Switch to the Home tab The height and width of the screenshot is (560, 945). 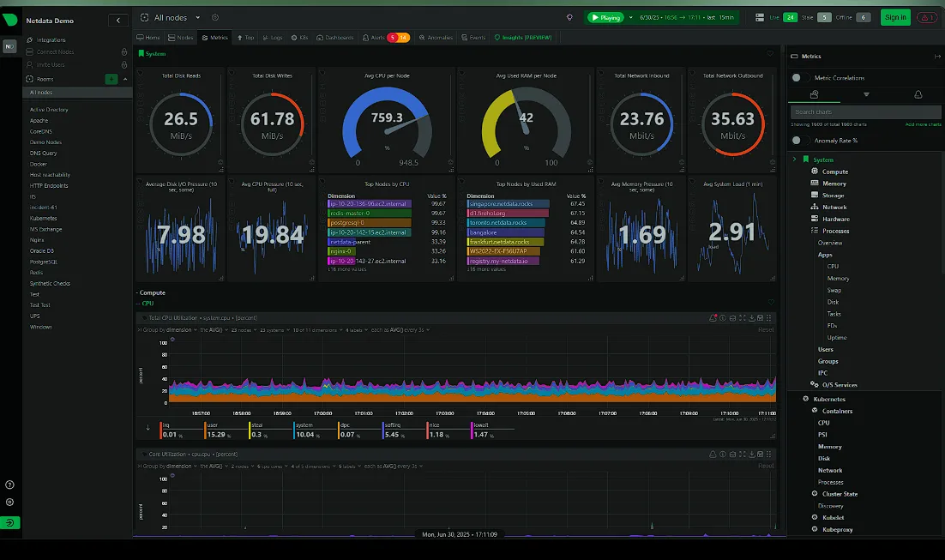click(x=148, y=38)
